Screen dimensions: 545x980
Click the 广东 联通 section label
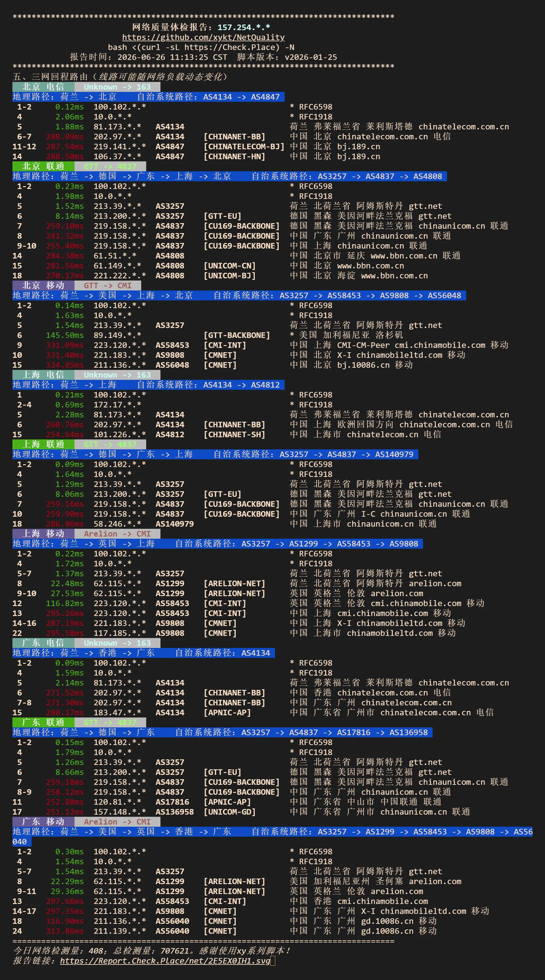[x=43, y=722]
